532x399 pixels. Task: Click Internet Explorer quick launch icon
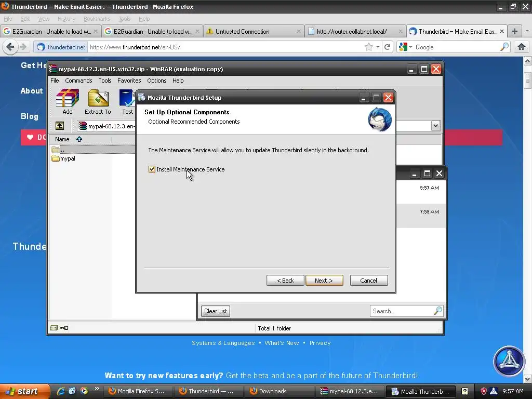(61, 391)
